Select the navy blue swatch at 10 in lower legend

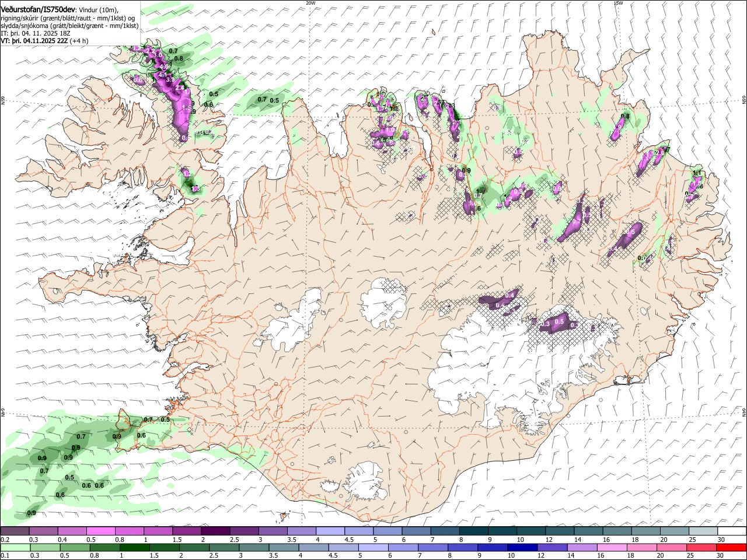(x=522, y=547)
